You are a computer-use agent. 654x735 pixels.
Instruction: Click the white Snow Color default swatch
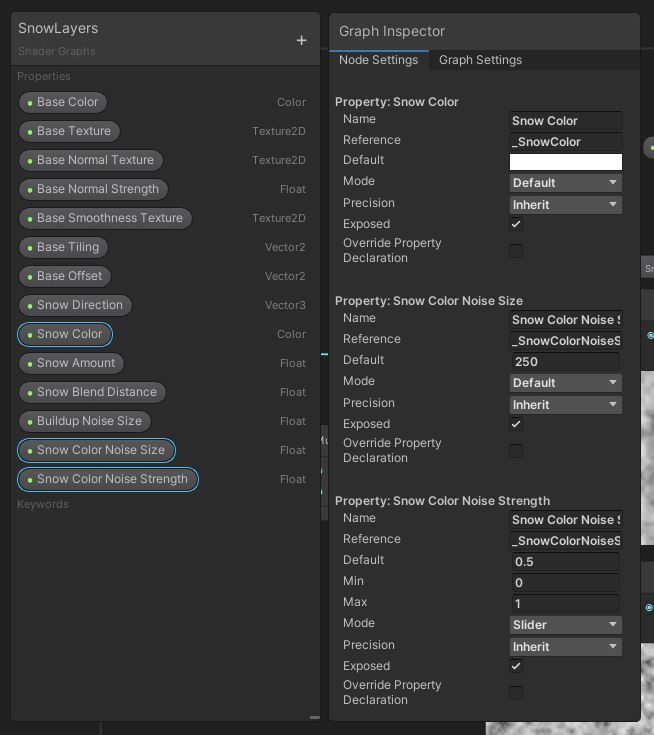[x=565, y=162]
